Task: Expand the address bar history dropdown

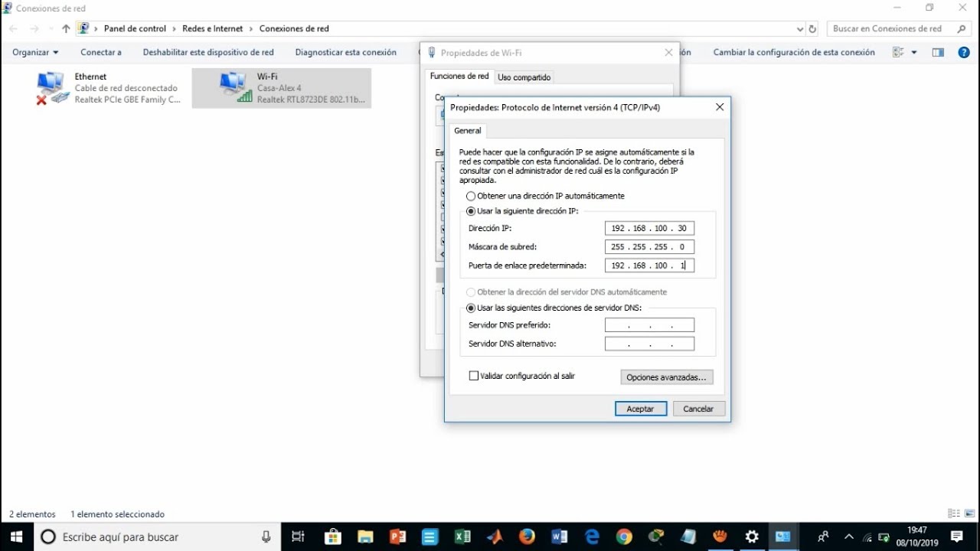Action: (x=800, y=29)
